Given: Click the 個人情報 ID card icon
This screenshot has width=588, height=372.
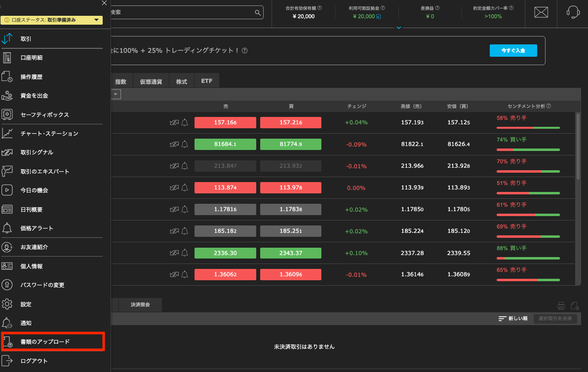Looking at the screenshot, I should [7, 266].
